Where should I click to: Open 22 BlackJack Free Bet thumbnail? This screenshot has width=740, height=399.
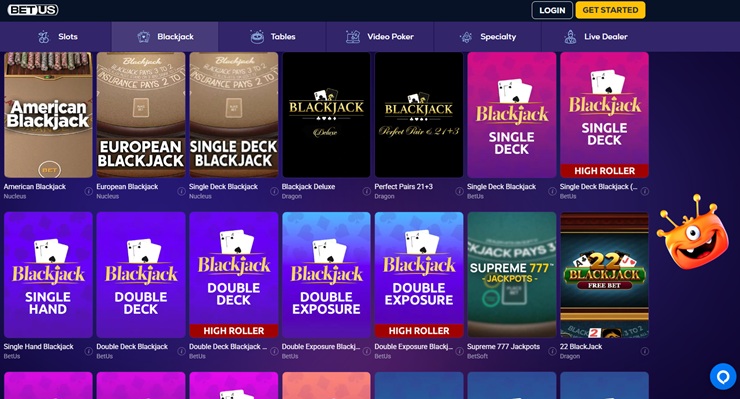(604, 275)
